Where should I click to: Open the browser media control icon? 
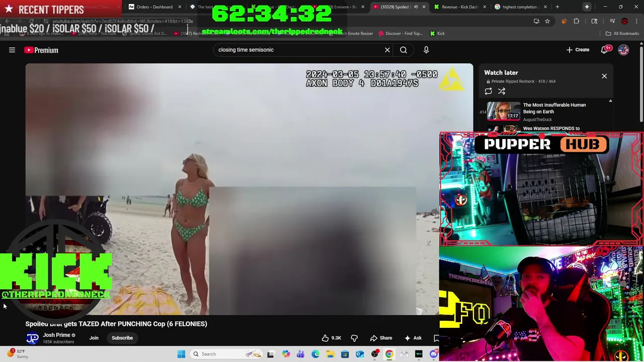612,21
